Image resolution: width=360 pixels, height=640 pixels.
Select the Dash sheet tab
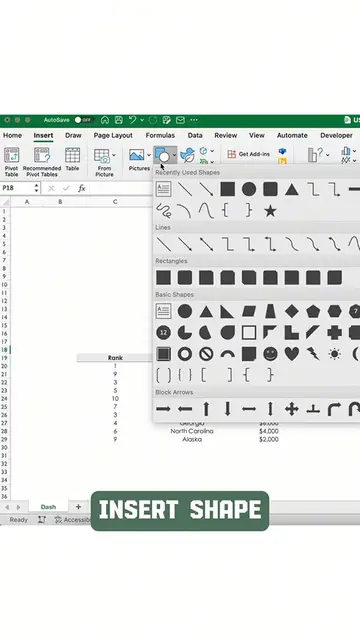(x=48, y=507)
